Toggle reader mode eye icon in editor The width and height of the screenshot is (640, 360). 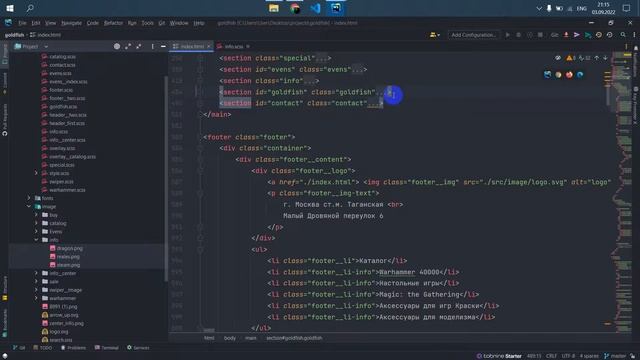[x=558, y=58]
